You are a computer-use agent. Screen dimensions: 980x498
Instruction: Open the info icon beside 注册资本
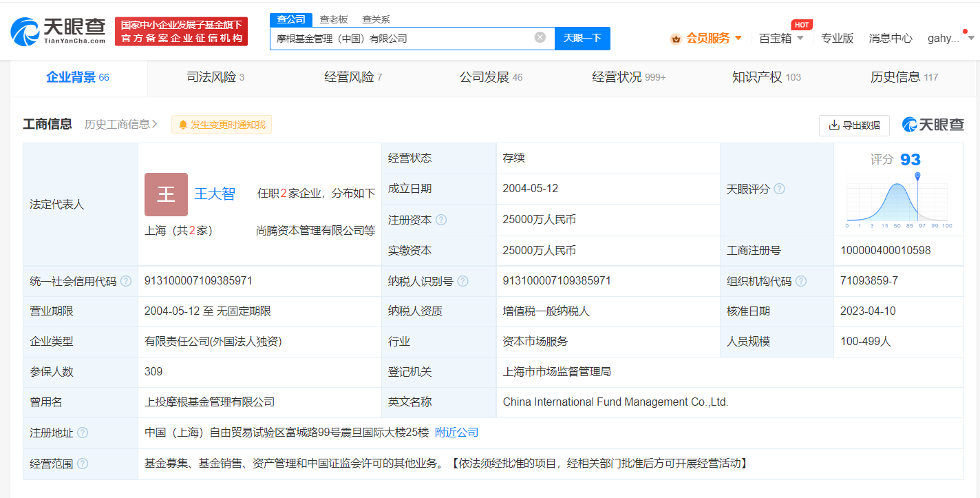pos(441,220)
